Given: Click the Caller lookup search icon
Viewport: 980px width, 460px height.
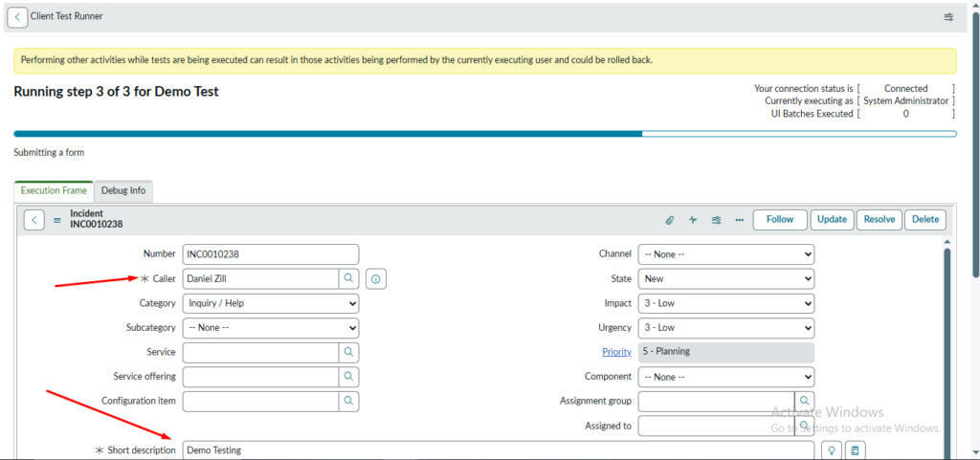Looking at the screenshot, I should tap(349, 278).
